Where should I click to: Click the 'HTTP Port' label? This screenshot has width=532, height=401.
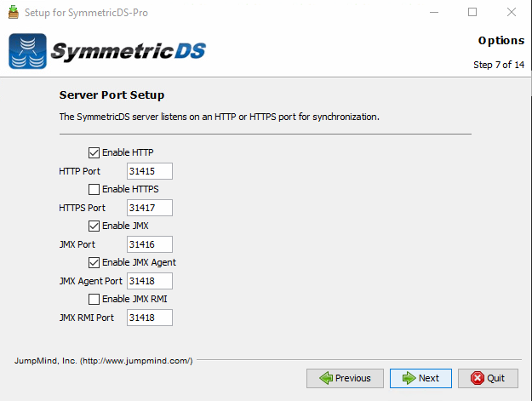(x=80, y=171)
